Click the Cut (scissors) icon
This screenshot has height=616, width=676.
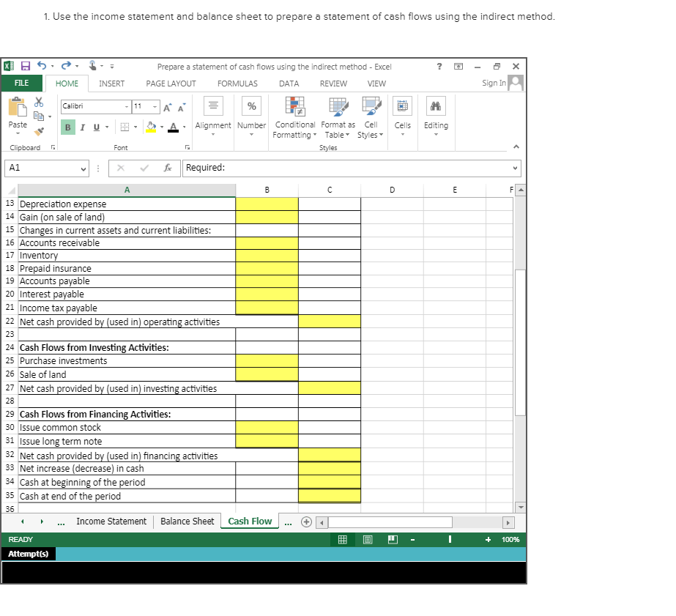(x=39, y=103)
